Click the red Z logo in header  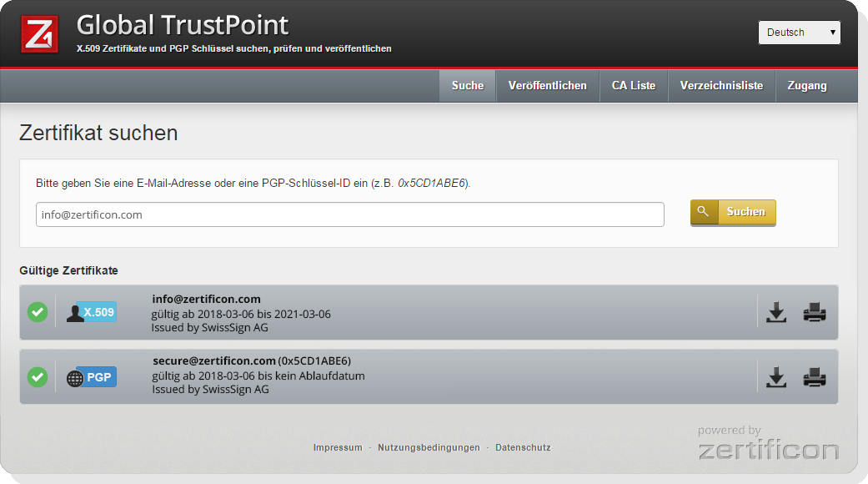[39, 33]
